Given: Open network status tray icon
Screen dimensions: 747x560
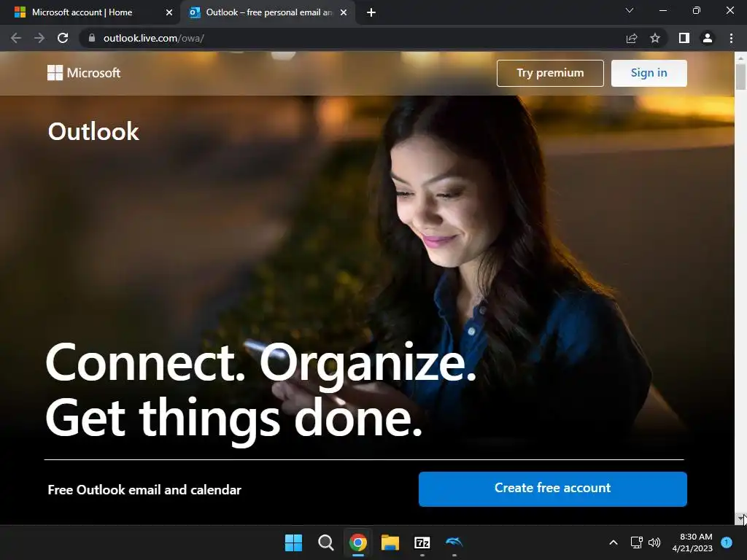Looking at the screenshot, I should click(x=636, y=542).
